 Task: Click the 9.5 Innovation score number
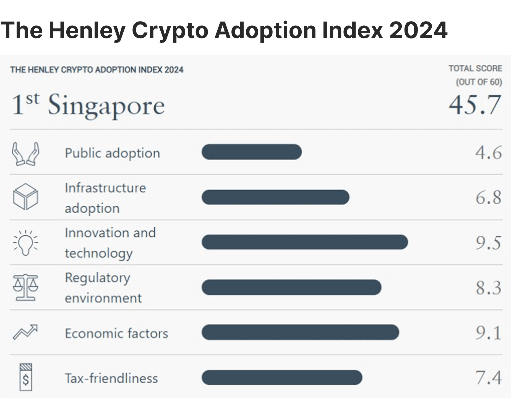488,243
